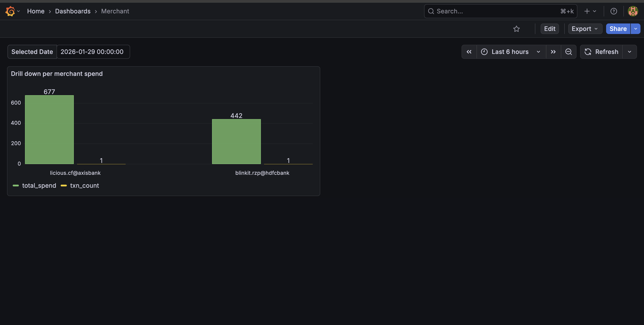Star this dashboard as favorite
Image resolution: width=644 pixels, height=325 pixels.
(x=516, y=29)
